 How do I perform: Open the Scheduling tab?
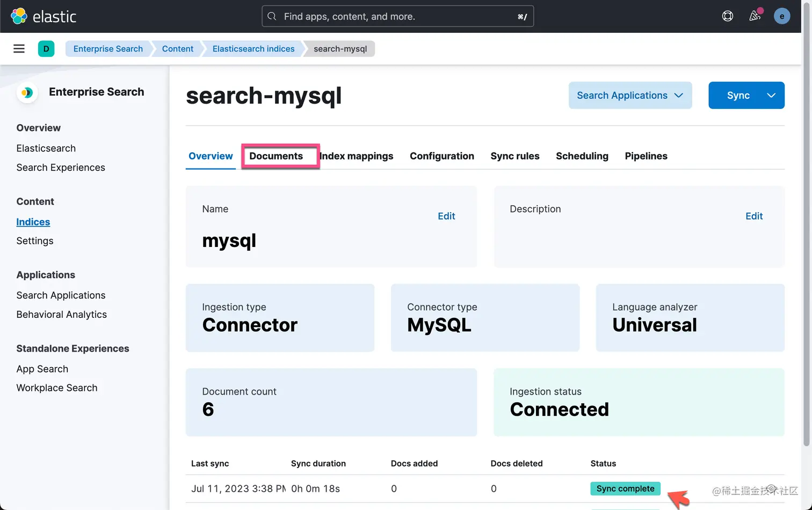(x=582, y=156)
